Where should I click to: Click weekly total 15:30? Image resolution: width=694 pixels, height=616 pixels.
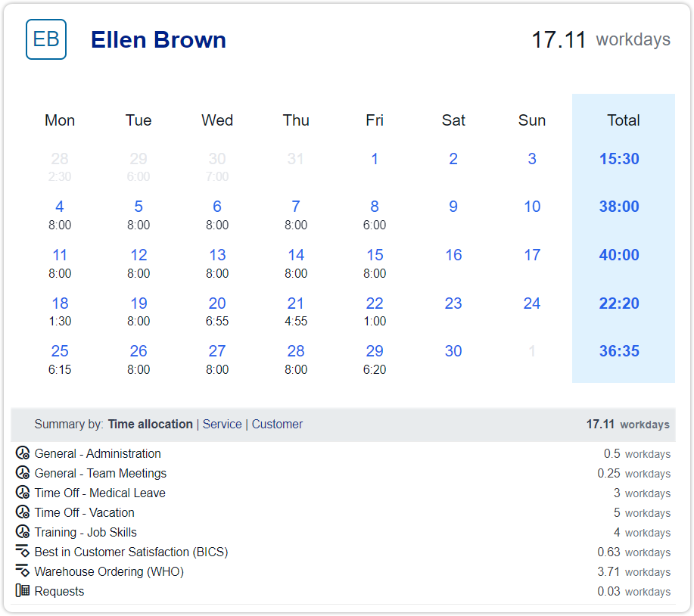(619, 159)
